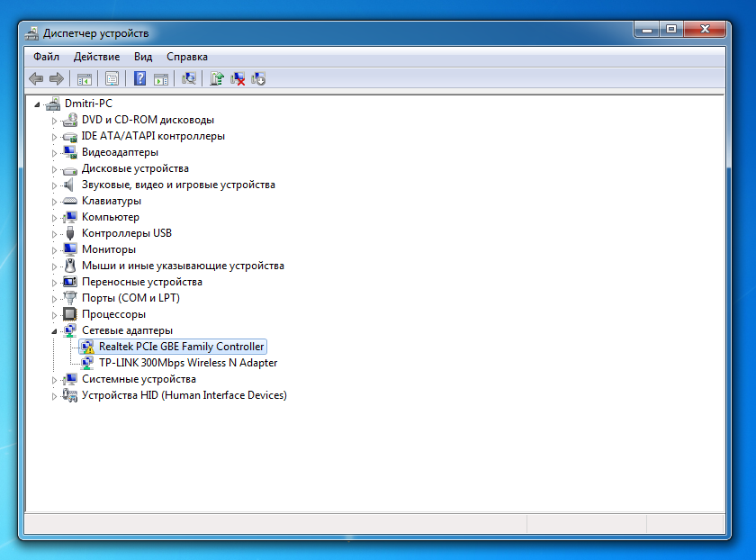This screenshot has width=756, height=560.
Task: Select the Порты (COM и LPT) label
Action: [130, 298]
